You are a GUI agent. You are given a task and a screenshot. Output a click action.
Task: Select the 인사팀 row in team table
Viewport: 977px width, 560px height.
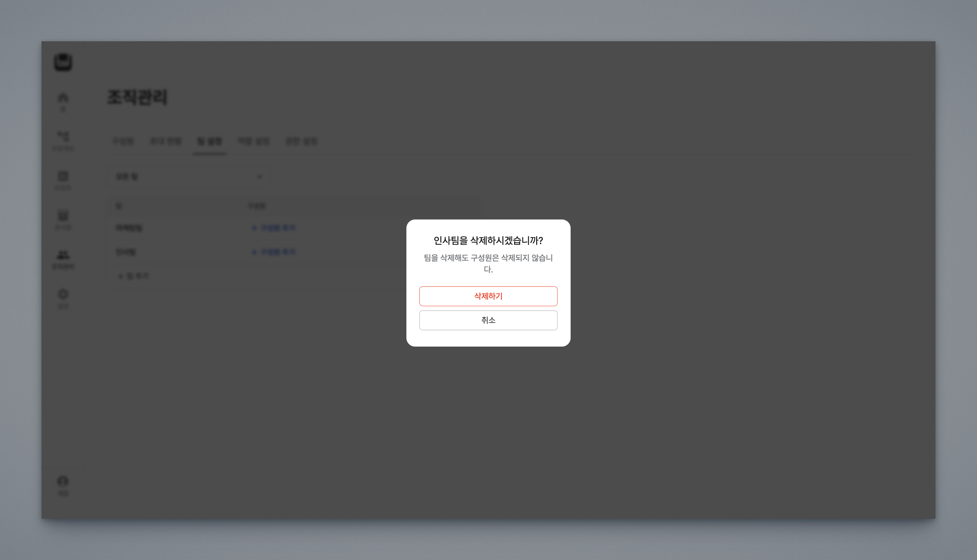coord(126,252)
